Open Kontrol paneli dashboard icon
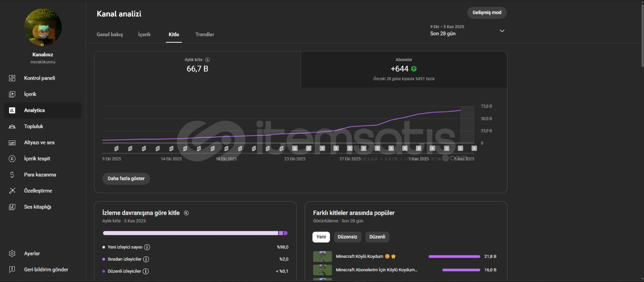Image resolution: width=644 pixels, height=282 pixels. tap(12, 78)
